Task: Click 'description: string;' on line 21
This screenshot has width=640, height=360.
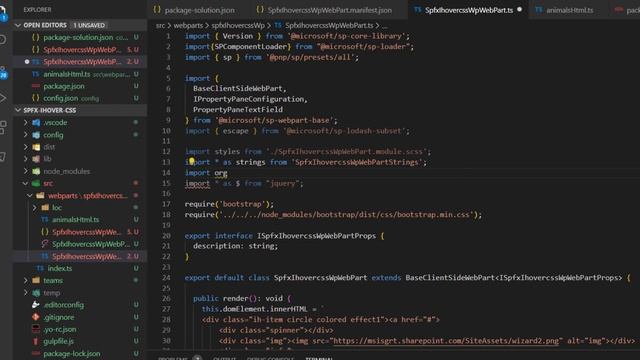Action: [236, 246]
